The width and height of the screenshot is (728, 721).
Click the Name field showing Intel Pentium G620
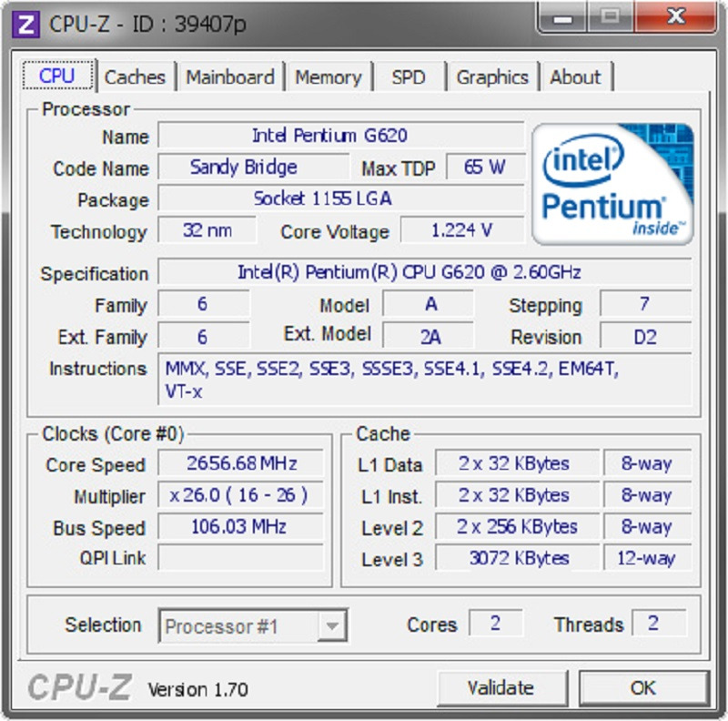click(340, 136)
